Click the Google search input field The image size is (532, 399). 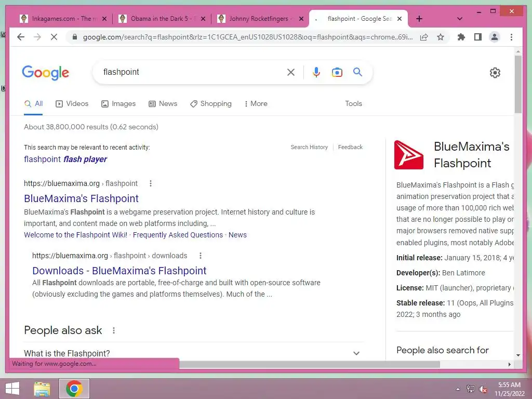pos(192,72)
